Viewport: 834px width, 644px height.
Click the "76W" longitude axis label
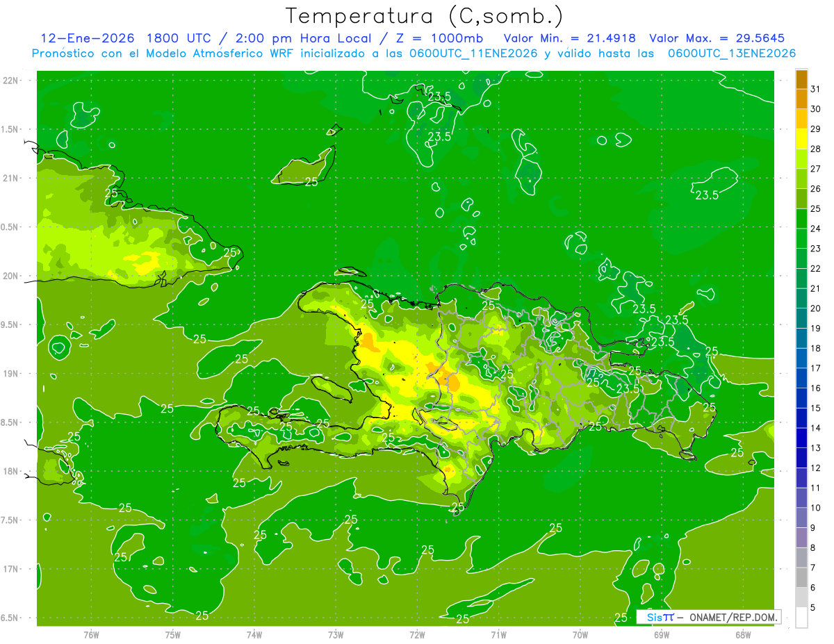pyautogui.click(x=91, y=634)
